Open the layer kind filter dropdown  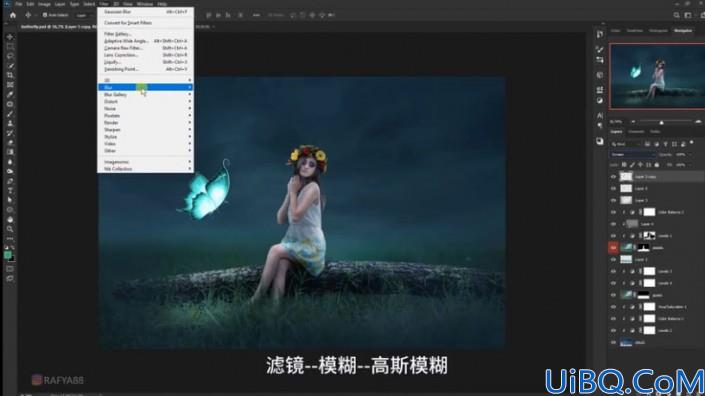tap(626, 144)
